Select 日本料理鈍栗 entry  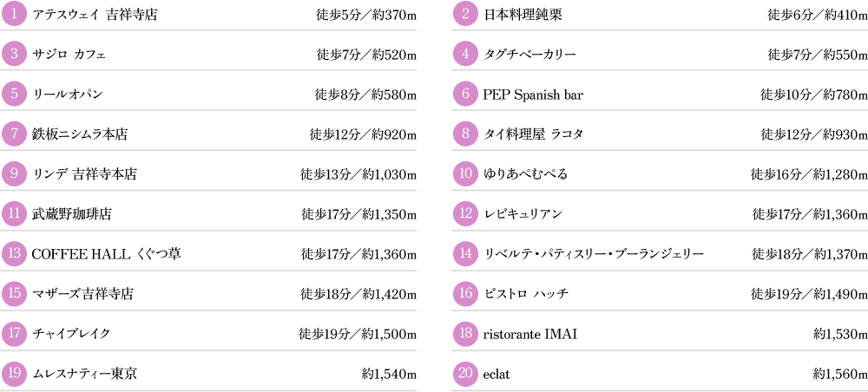[x=523, y=15]
